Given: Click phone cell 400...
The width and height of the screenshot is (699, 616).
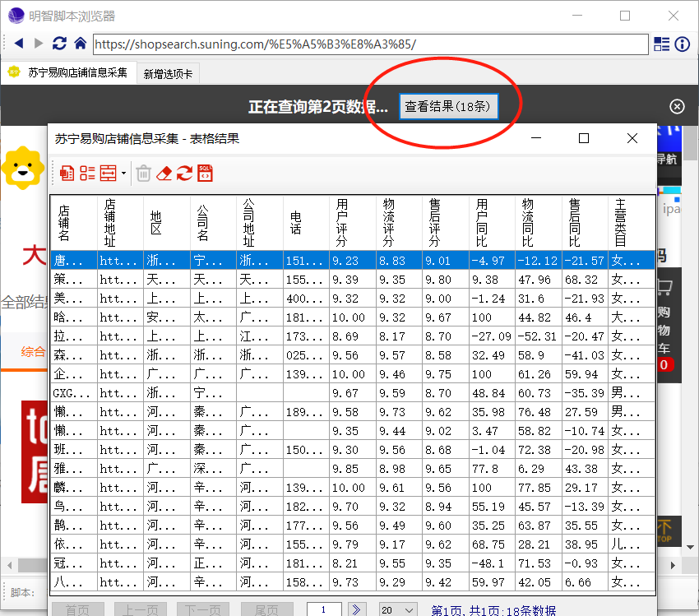Looking at the screenshot, I should pyautogui.click(x=306, y=299).
